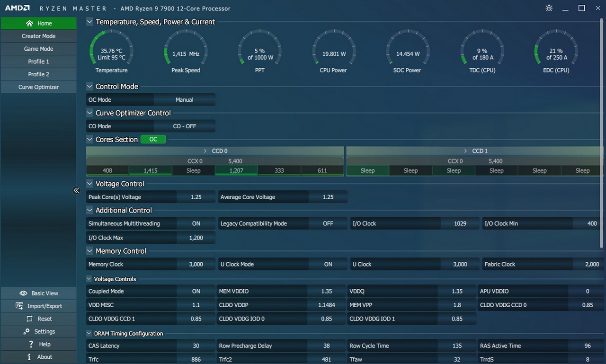Click the Reset button

(38, 319)
